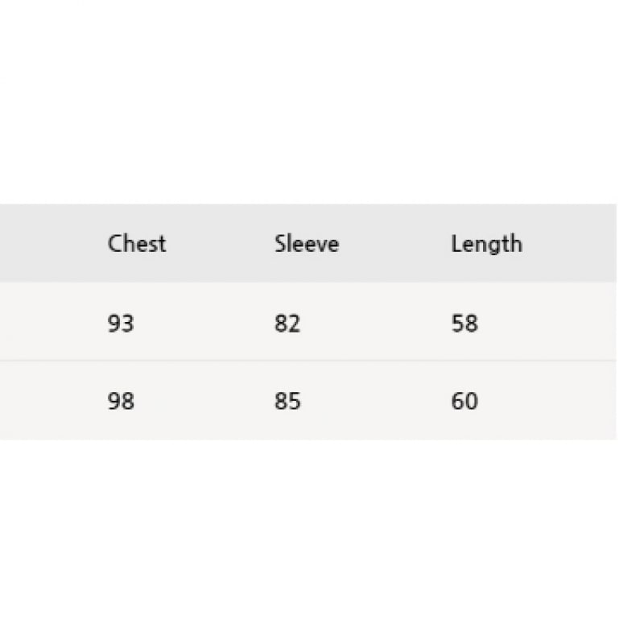Screen dimensions: 644x644
Task: Select the sleeve value 85
Action: [x=287, y=400]
